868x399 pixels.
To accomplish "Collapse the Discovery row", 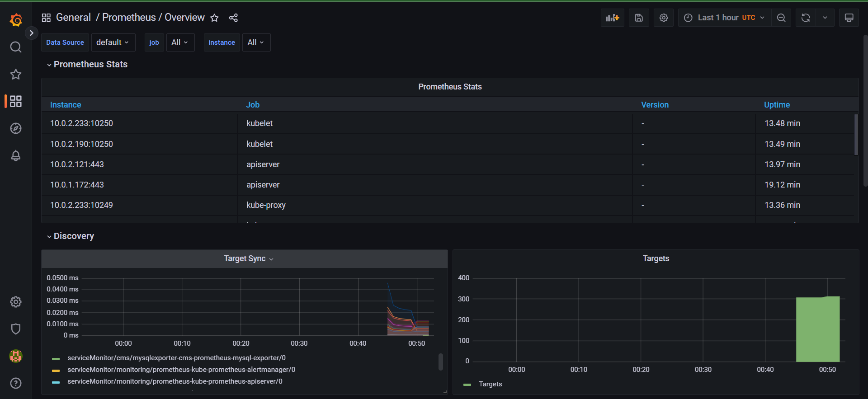I will (x=71, y=236).
